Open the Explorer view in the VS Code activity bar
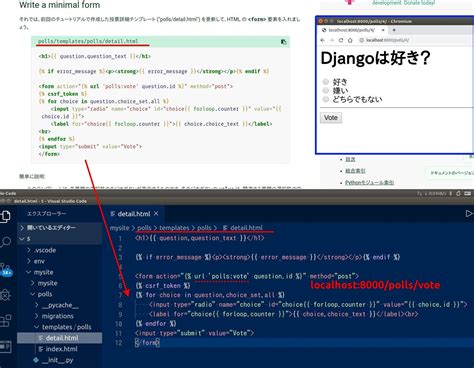 [x=5, y=217]
